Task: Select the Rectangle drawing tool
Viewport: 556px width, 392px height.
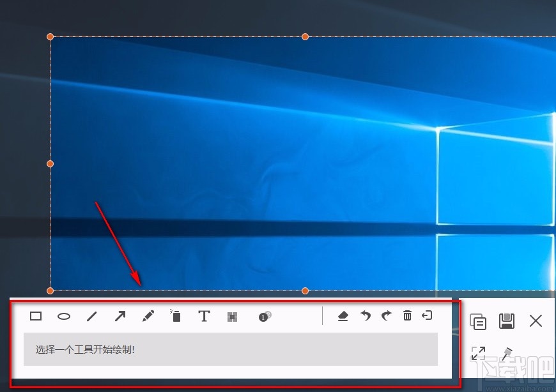Action: 36,315
